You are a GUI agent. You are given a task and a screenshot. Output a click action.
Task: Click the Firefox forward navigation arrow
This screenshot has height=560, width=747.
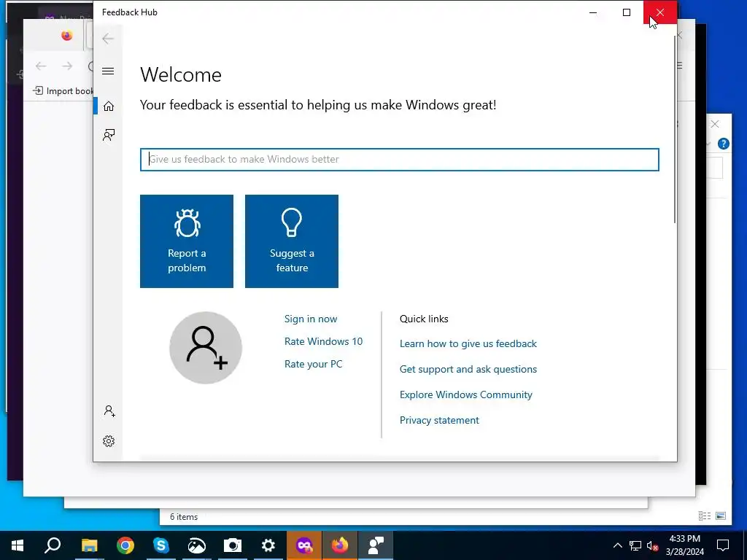(x=67, y=66)
